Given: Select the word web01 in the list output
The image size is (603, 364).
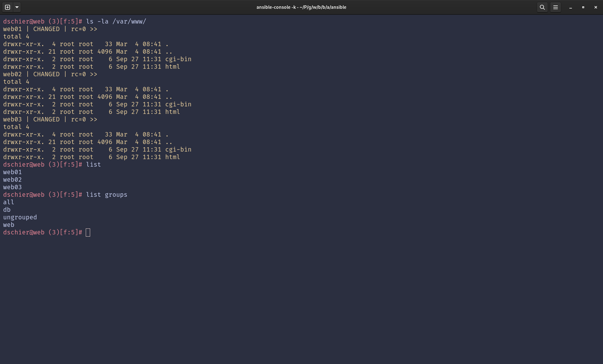Looking at the screenshot, I should [x=12, y=172].
